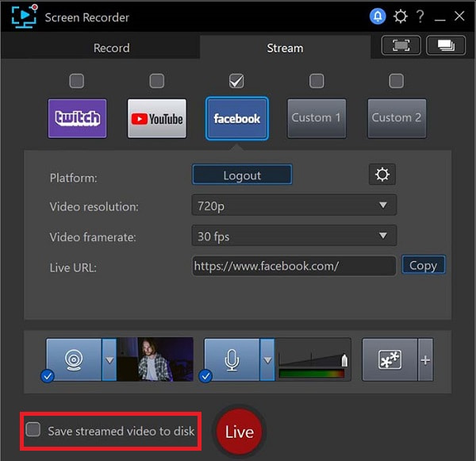Switch to the Stream tab
Viewport: 476px width, 461px height.
coord(285,48)
